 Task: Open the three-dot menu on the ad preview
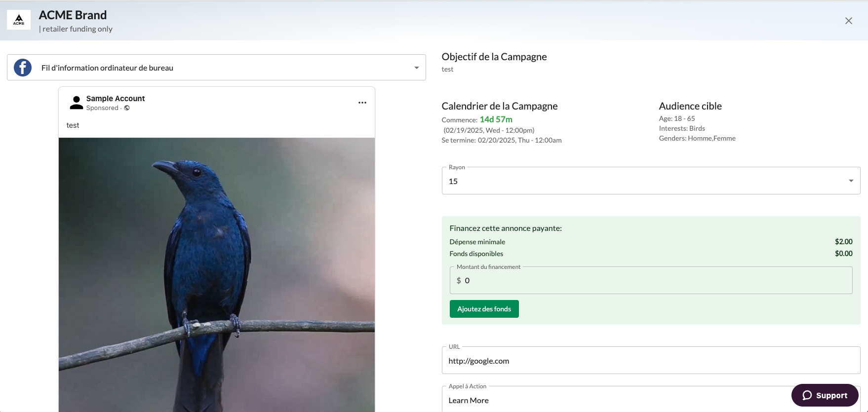pos(362,103)
